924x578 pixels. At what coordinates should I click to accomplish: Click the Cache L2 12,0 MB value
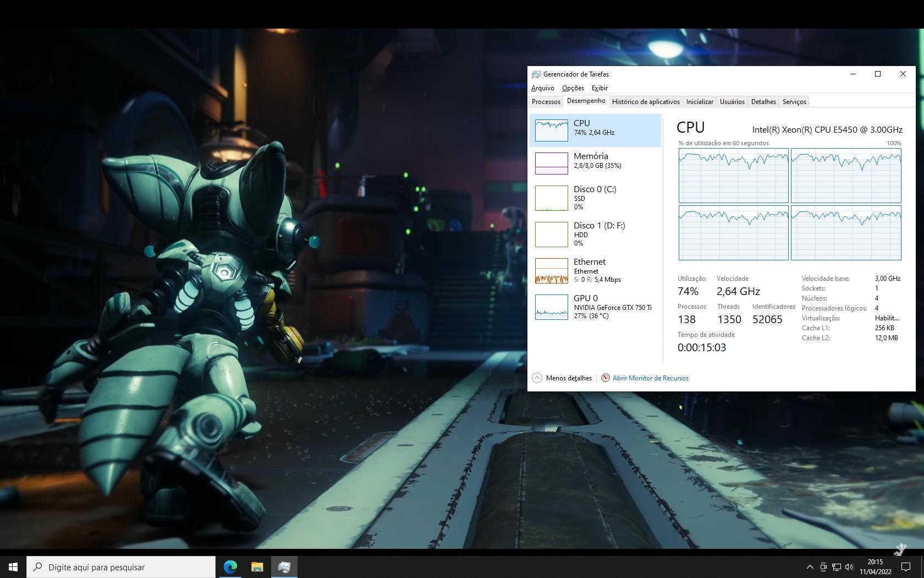point(886,338)
